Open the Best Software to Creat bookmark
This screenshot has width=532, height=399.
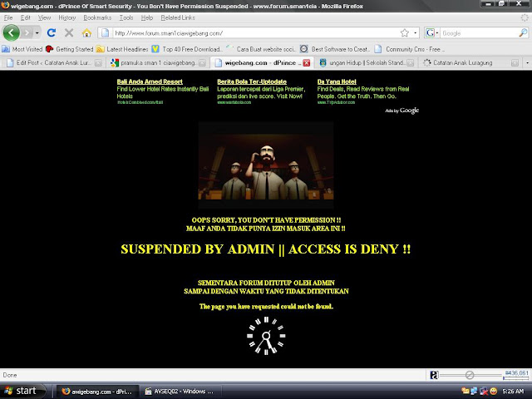(336, 49)
